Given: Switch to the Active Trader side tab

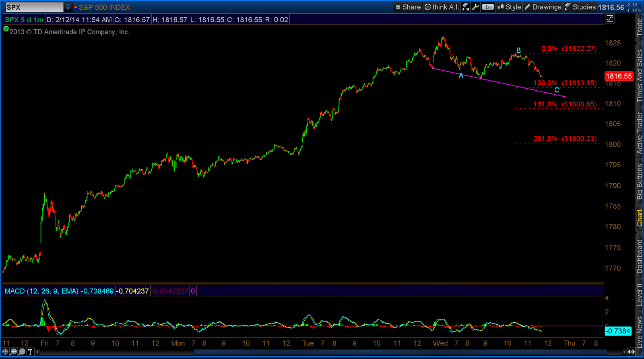Looking at the screenshot, I should tap(640, 133).
